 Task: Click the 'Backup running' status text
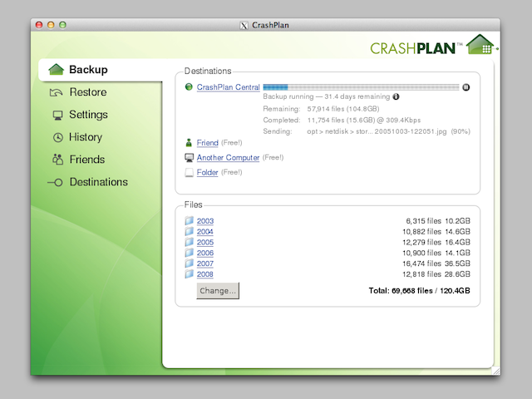[x=327, y=96]
